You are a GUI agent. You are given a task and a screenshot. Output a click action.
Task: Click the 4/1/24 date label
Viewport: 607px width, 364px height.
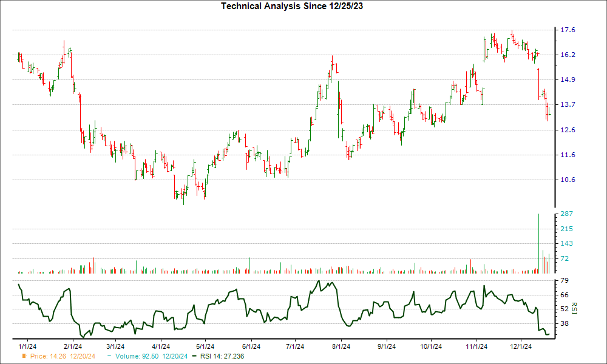[161, 346]
